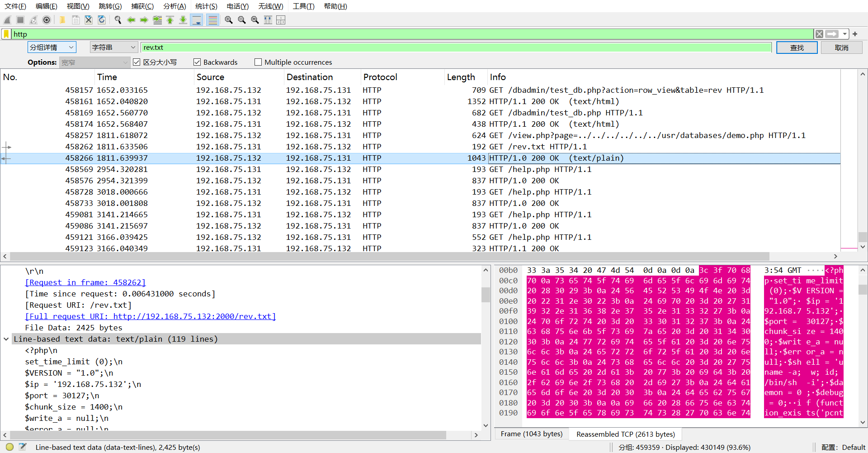Image resolution: width=868 pixels, height=453 pixels.
Task: Select File Data: 2425 bytes line
Action: coord(74,328)
